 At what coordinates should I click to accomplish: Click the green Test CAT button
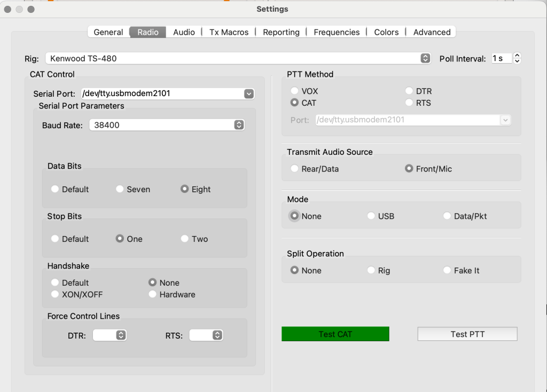[x=335, y=334]
